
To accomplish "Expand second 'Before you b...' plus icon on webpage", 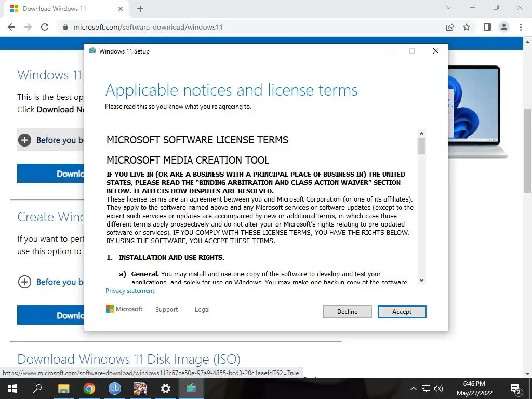I will [x=24, y=282].
